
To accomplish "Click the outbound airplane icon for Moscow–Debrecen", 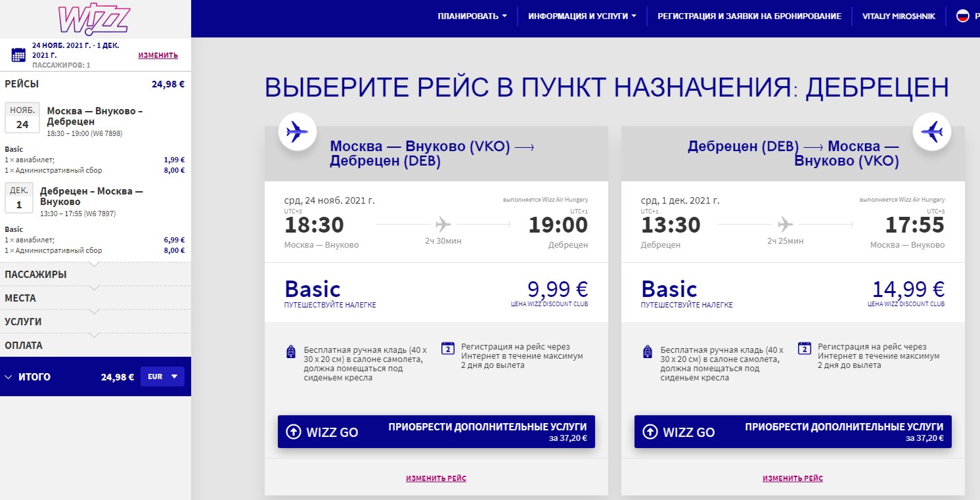I will coord(298,132).
